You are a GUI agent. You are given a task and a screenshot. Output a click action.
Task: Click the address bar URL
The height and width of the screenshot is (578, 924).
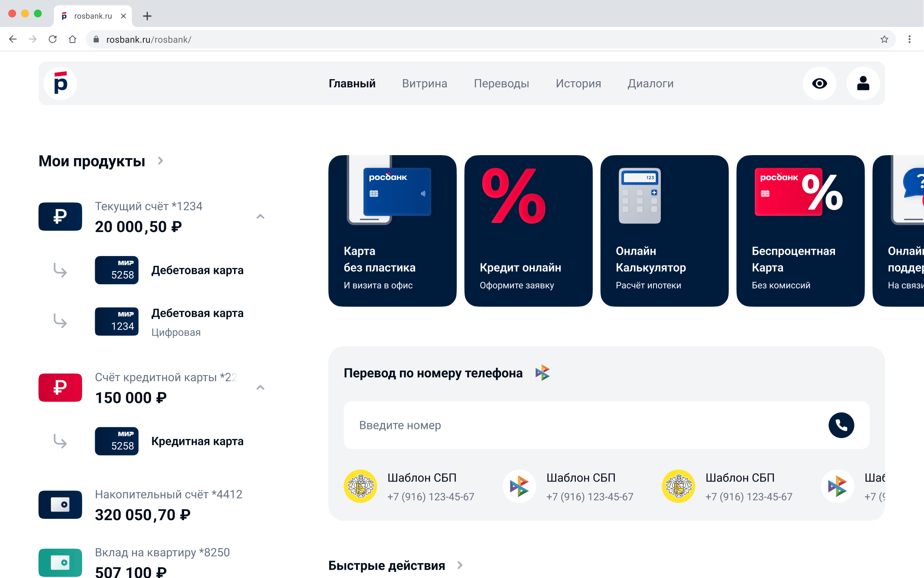tap(148, 40)
